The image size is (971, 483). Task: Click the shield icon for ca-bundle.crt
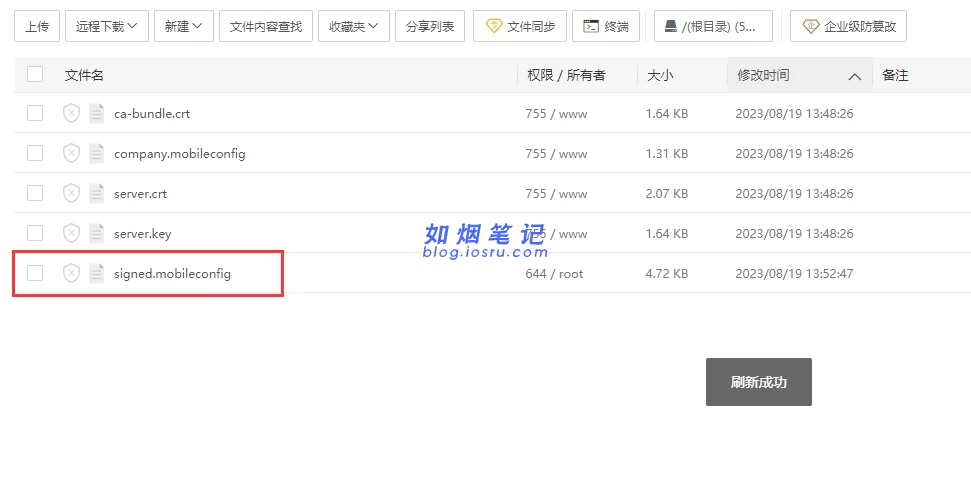[72, 113]
